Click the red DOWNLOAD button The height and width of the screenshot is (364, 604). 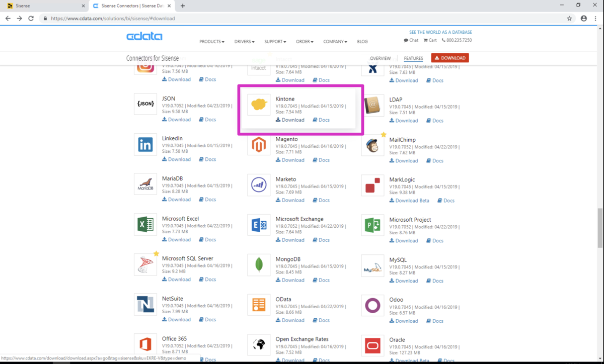pos(450,58)
